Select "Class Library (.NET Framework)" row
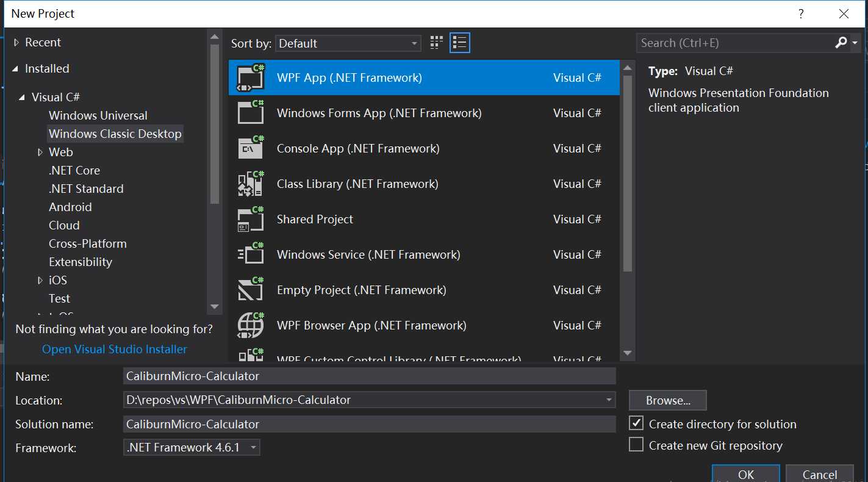 424,184
